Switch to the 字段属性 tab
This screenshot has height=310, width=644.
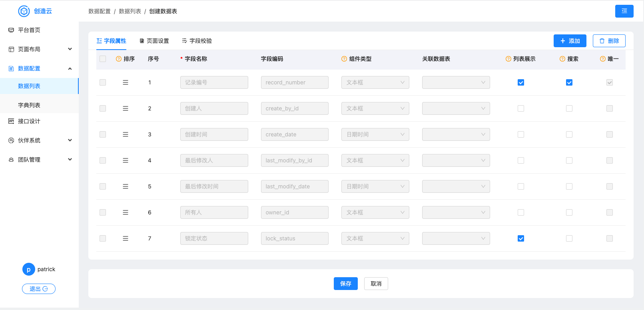[112, 41]
